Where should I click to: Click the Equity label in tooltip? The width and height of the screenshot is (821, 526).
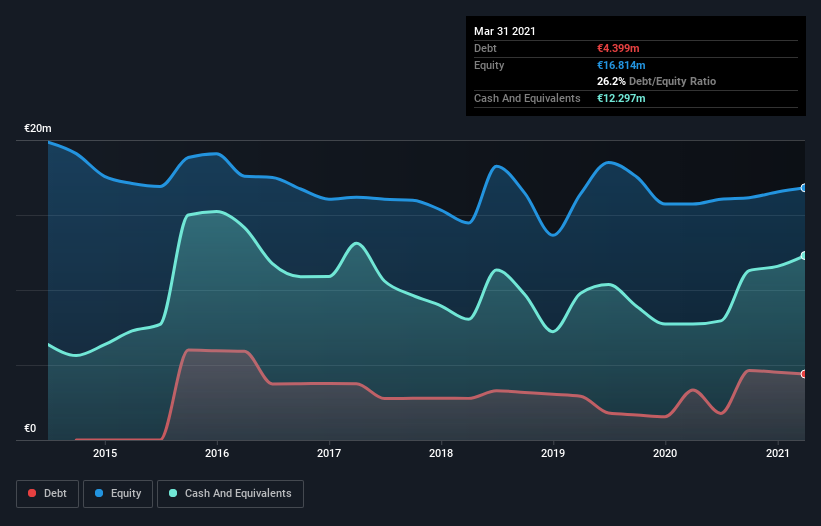[x=489, y=65]
